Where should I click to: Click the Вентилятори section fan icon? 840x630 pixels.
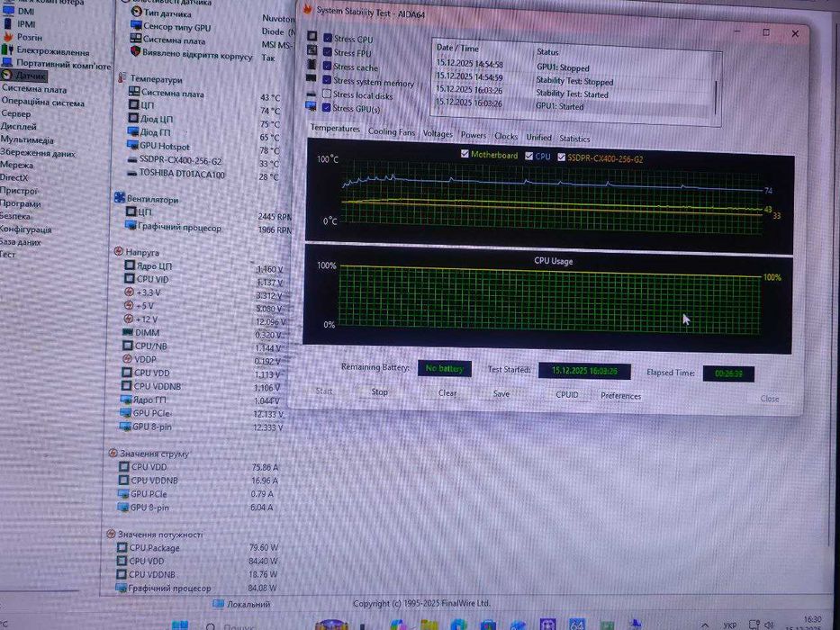tap(120, 198)
